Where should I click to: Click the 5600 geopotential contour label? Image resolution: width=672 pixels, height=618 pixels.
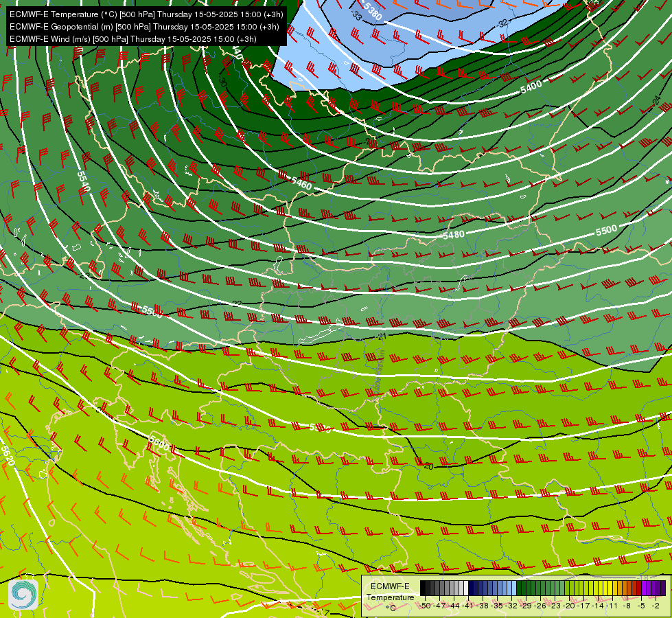click(x=159, y=443)
